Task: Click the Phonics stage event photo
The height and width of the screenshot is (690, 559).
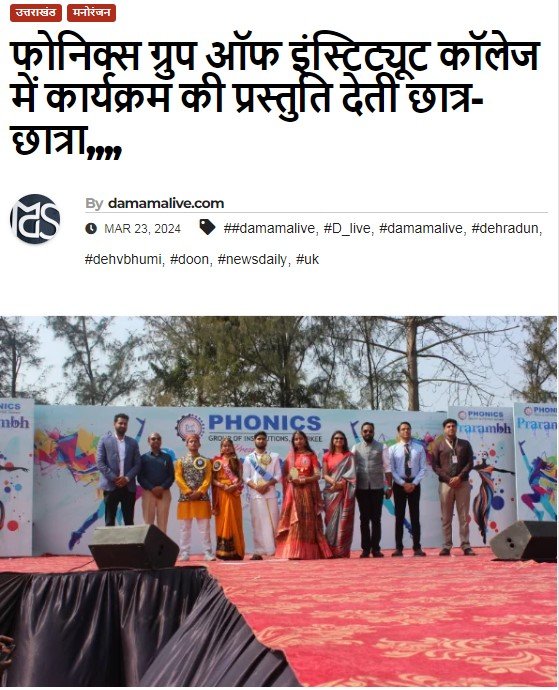Action: click(278, 501)
